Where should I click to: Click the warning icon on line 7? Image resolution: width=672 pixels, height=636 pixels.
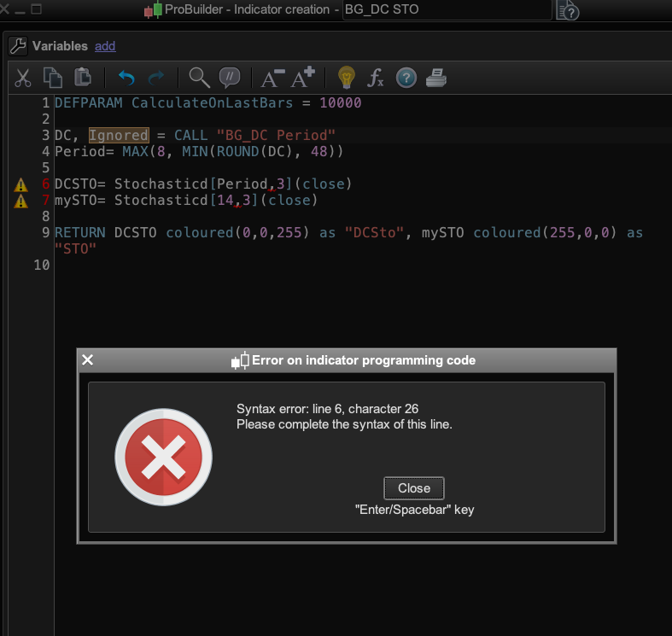pos(21,201)
